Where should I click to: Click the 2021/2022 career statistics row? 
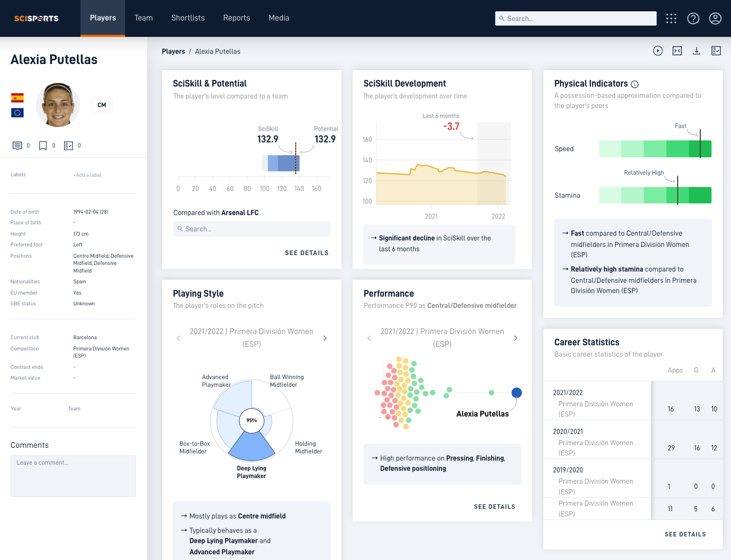pyautogui.click(x=633, y=401)
